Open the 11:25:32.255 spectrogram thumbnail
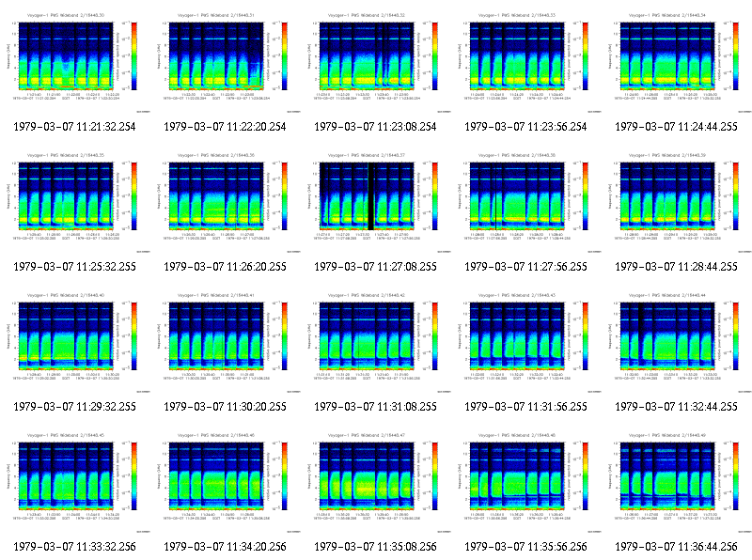 click(x=75, y=202)
